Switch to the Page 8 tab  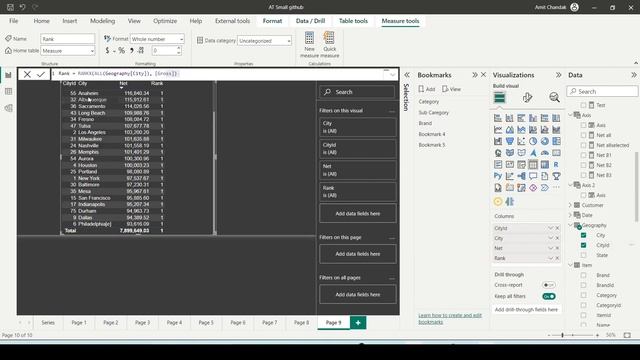coord(302,322)
